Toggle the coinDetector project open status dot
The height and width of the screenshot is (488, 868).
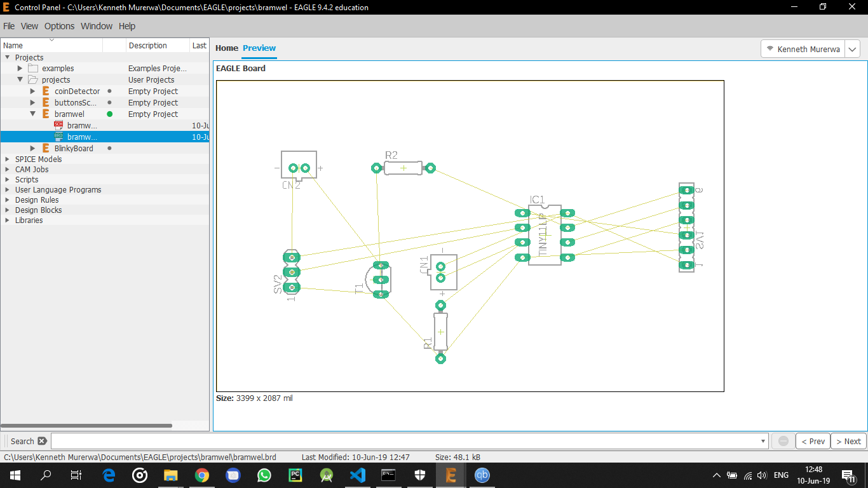(109, 91)
